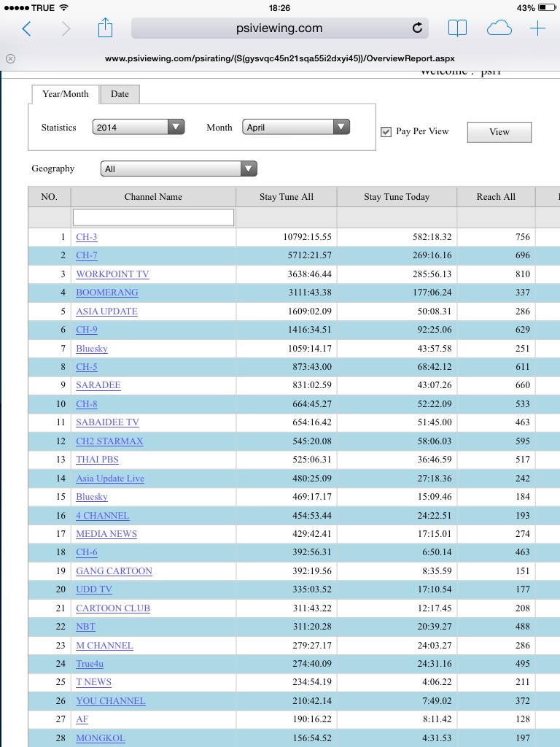The image size is (560, 747).
Task: Close the current tab X icon
Action: pyautogui.click(x=10, y=58)
